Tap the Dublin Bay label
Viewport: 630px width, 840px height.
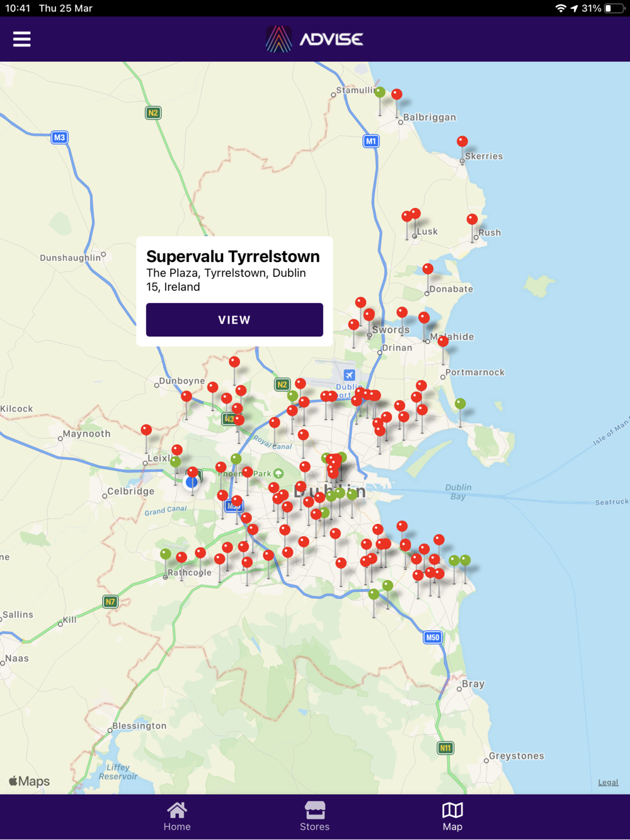458,492
